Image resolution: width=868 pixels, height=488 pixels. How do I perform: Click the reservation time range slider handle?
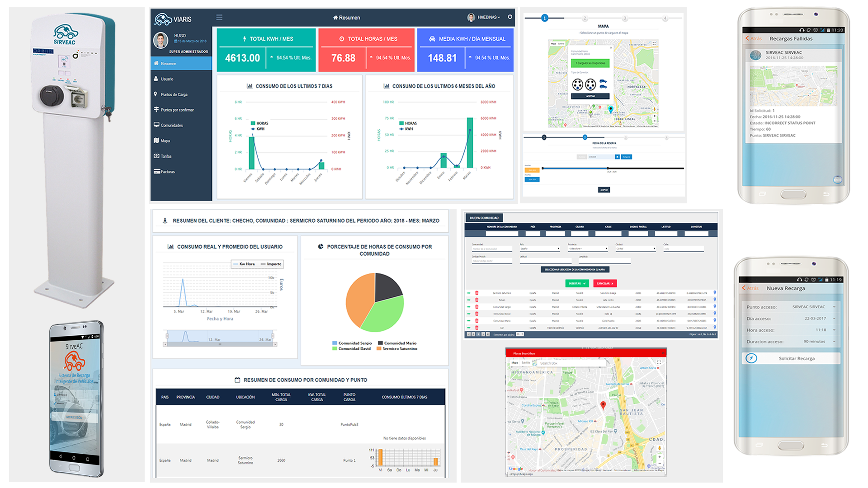tap(608, 168)
